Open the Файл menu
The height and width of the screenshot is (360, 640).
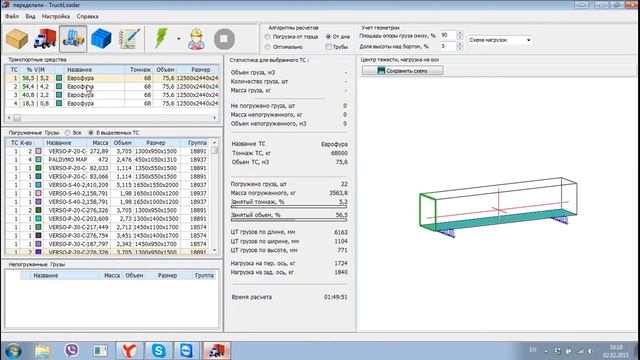pyautogui.click(x=12, y=16)
